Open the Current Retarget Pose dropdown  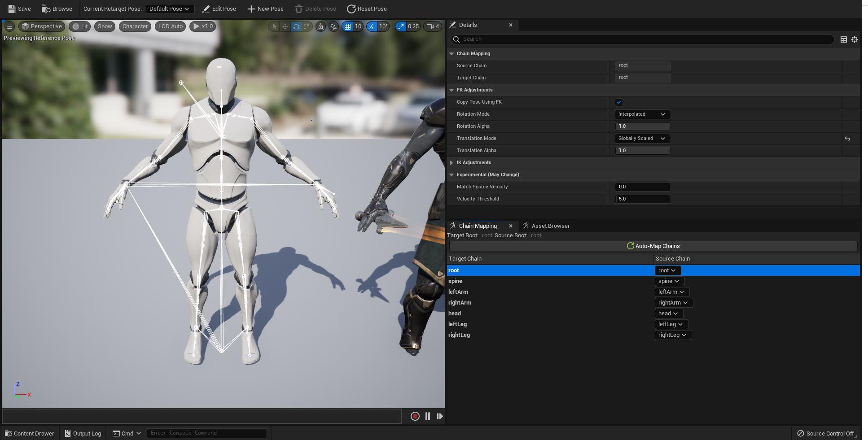point(170,9)
